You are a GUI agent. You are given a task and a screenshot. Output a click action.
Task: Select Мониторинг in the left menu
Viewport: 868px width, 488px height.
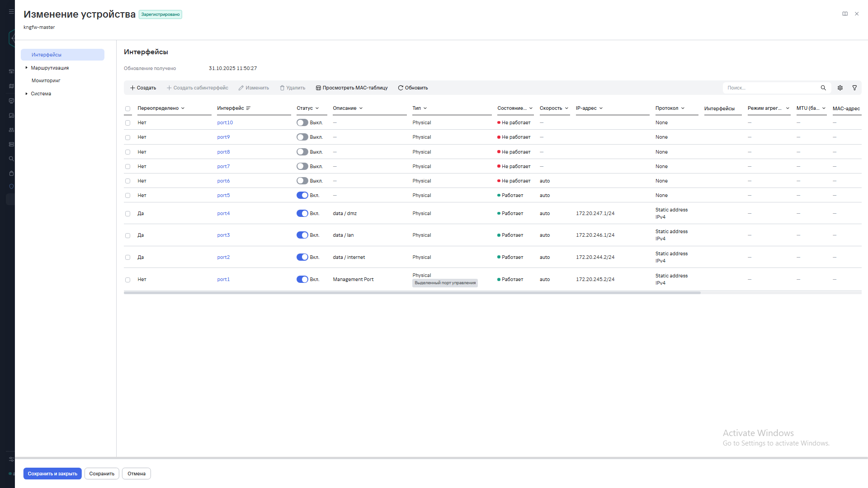click(x=46, y=80)
